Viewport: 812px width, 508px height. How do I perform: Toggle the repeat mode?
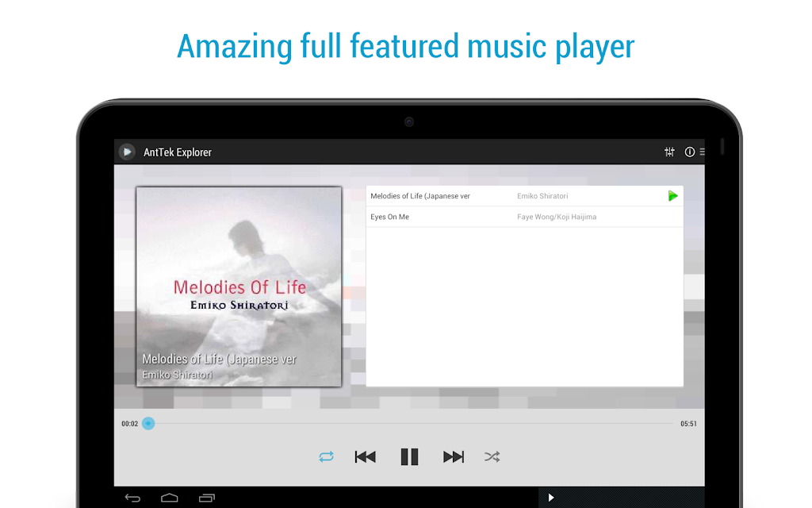[x=326, y=456]
